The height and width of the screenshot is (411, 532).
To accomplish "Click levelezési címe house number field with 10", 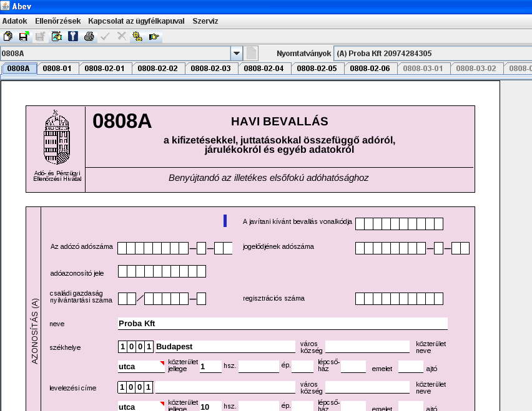I will point(210,407).
